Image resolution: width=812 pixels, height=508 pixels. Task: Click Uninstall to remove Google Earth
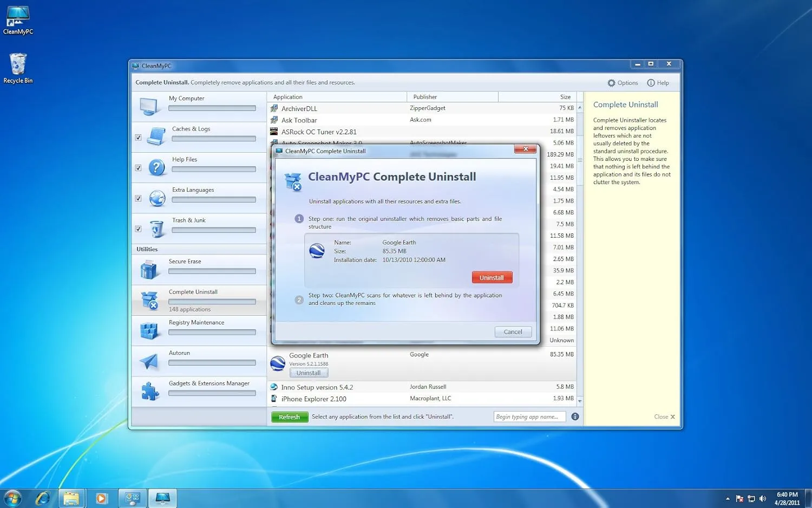(492, 277)
